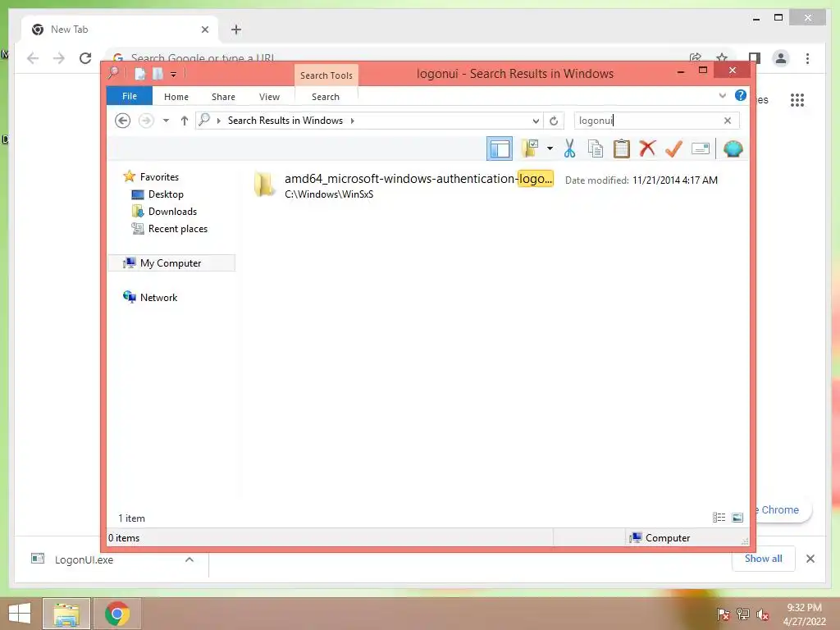Click the result's yellow folder icon

click(264, 185)
